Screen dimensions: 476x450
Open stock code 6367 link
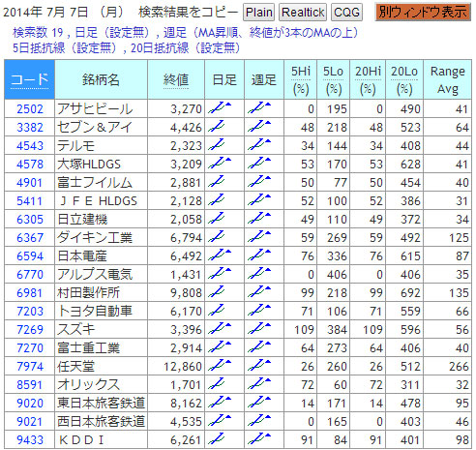pyautogui.click(x=30, y=238)
